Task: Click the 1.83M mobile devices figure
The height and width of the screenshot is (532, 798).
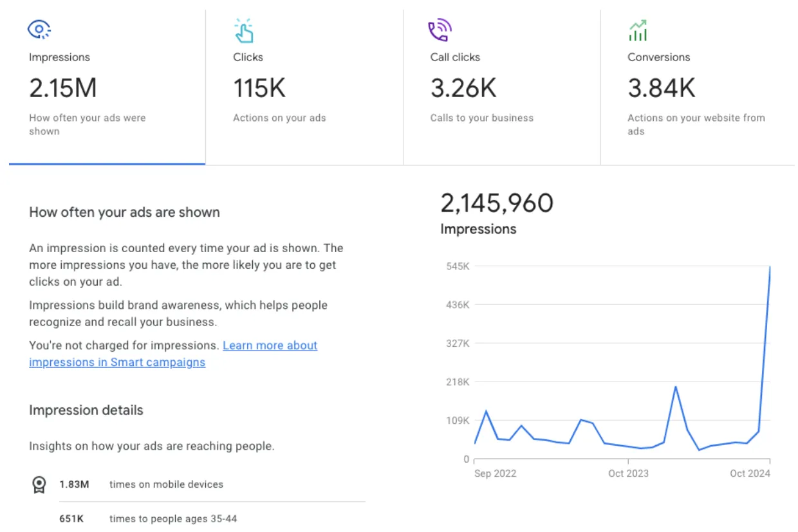Action: click(x=74, y=484)
